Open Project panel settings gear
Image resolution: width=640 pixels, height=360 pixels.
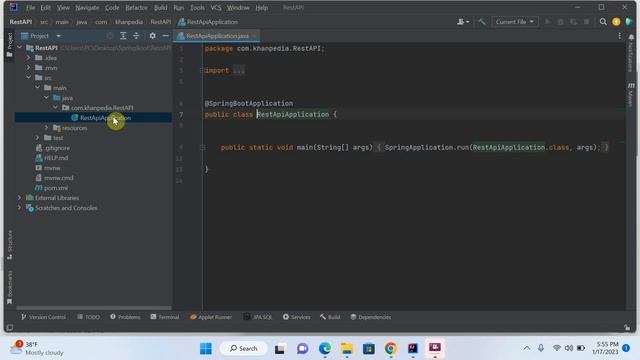[152, 36]
